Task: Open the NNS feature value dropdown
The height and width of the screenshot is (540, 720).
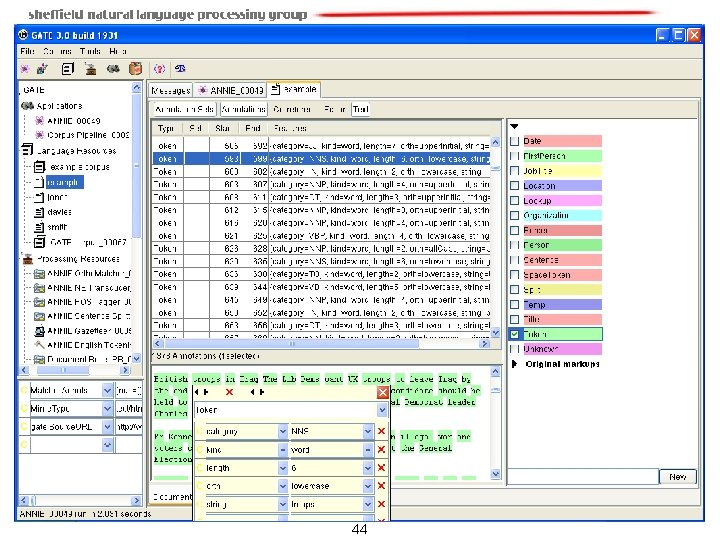Action: (367, 431)
